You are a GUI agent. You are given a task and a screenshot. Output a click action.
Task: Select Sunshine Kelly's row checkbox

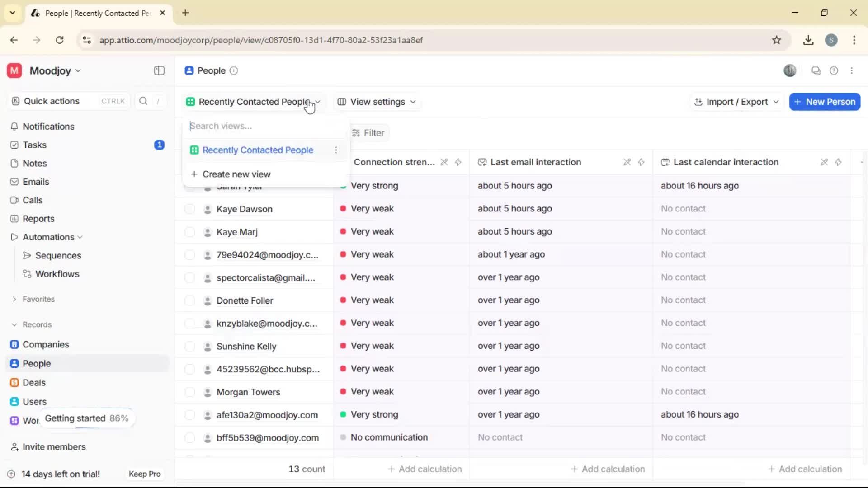pyautogui.click(x=189, y=346)
